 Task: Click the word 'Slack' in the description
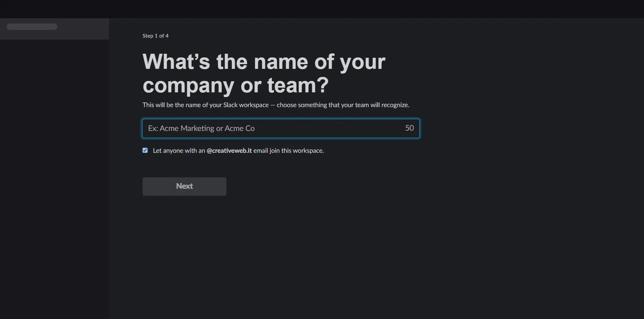[x=230, y=105]
